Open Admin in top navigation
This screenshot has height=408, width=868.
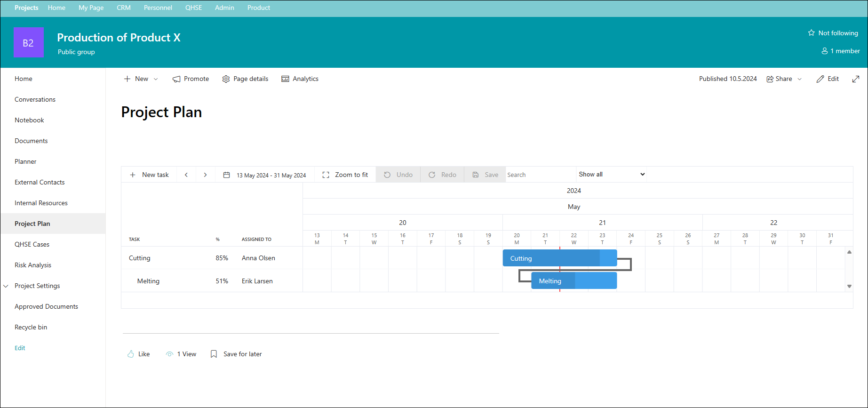pyautogui.click(x=224, y=8)
